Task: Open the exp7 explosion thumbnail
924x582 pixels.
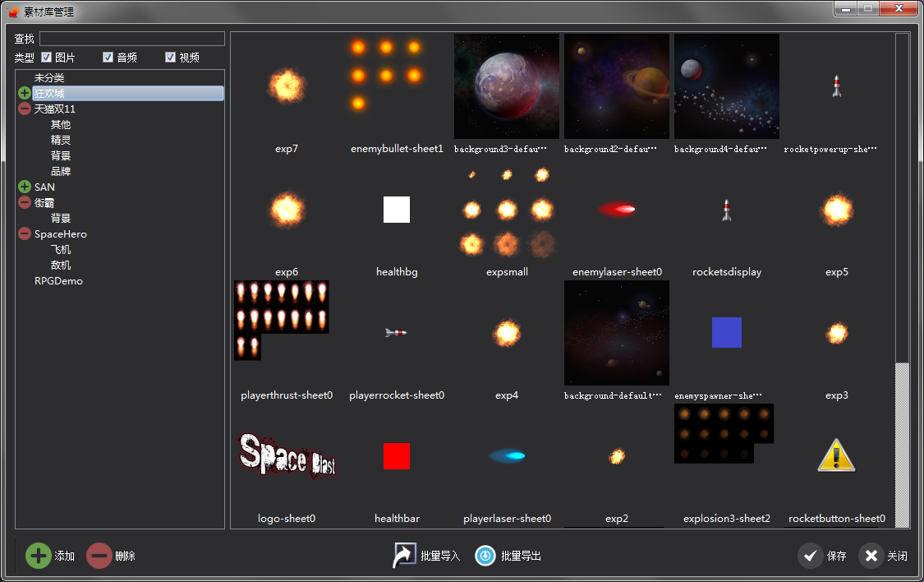Action: [286, 85]
